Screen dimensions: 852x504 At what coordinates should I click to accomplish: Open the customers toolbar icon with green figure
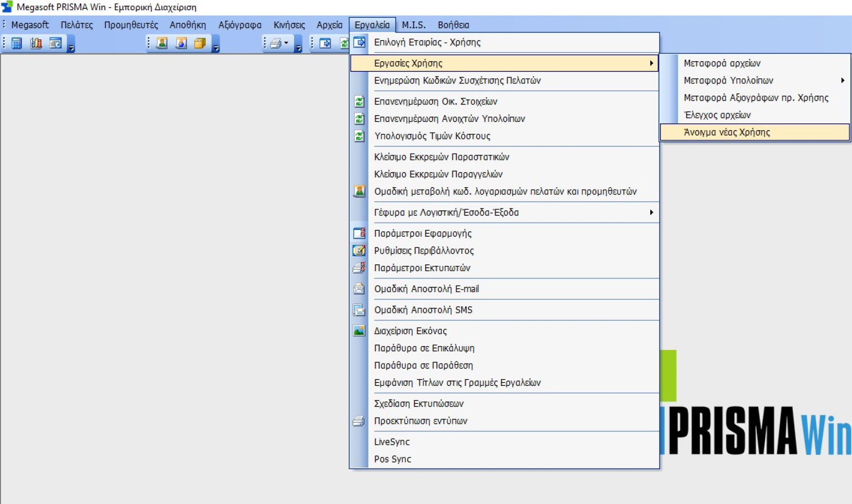(x=162, y=43)
